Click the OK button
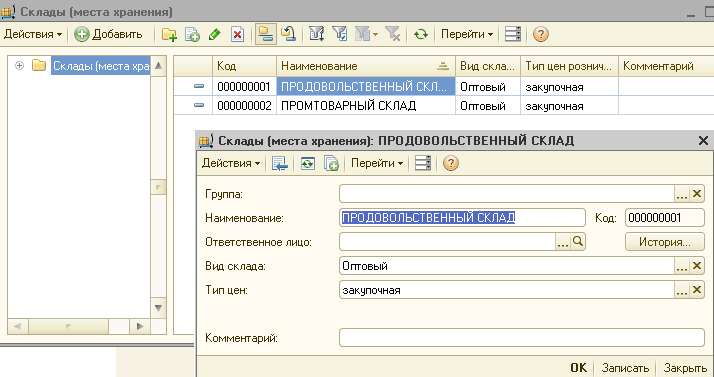The image size is (714, 377). point(578,367)
